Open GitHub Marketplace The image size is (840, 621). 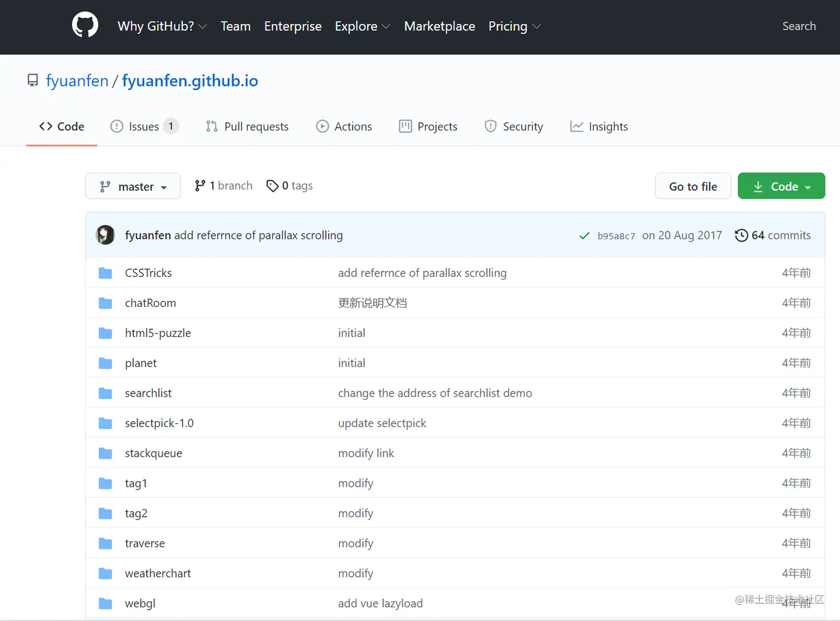[439, 26]
